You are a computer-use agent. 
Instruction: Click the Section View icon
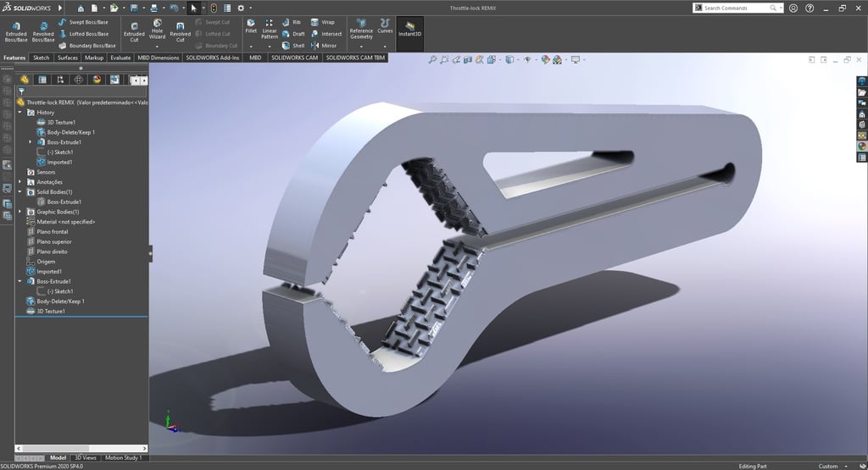point(468,59)
